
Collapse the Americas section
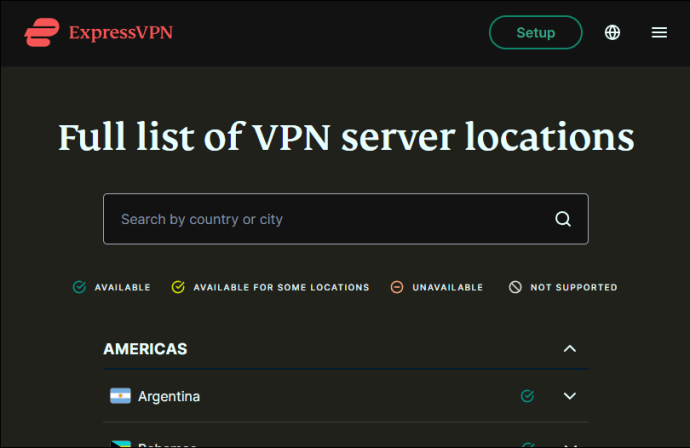(570, 349)
